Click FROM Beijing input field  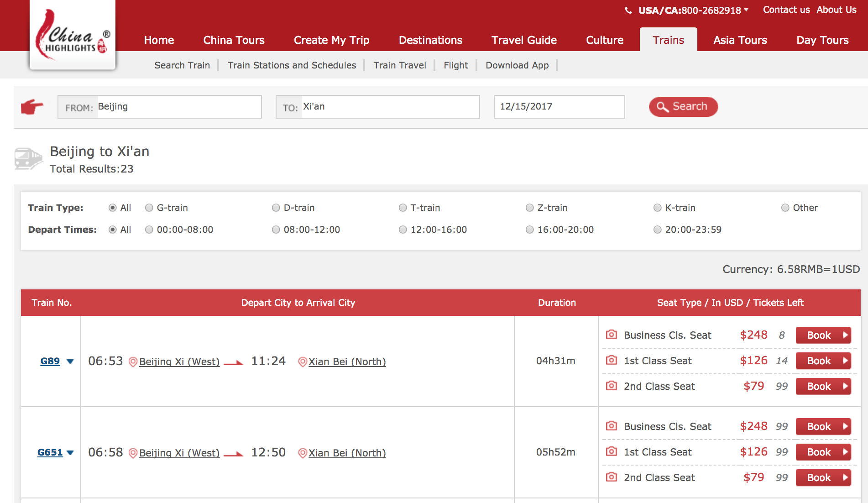click(x=160, y=107)
